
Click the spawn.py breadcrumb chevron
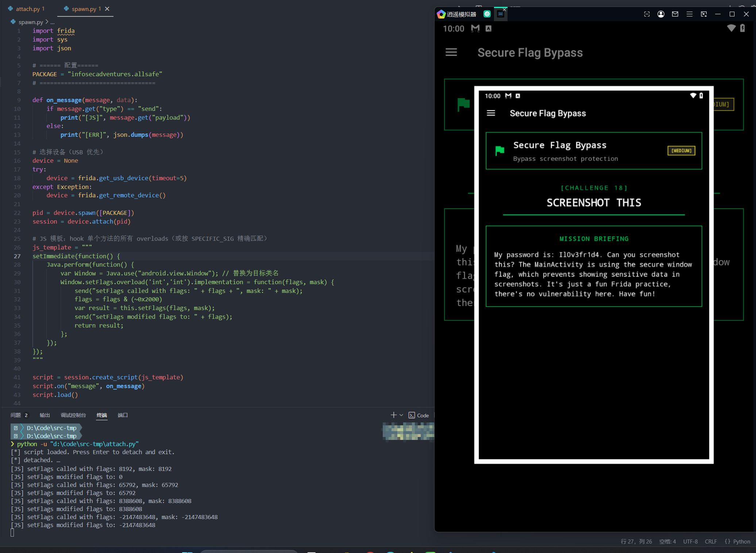click(x=47, y=22)
